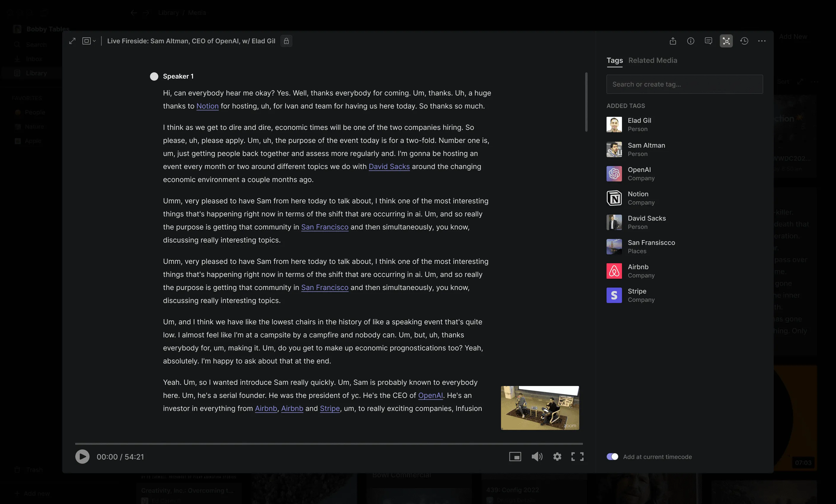
Task: Enter fullscreen video mode
Action: 577,457
